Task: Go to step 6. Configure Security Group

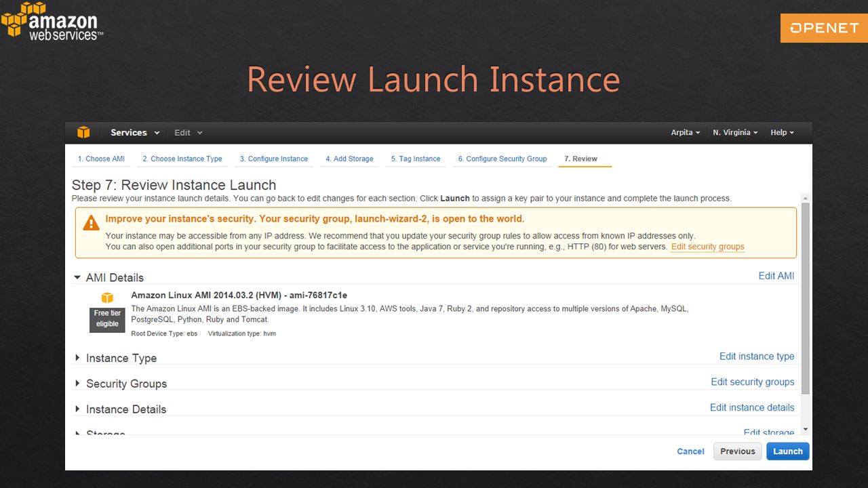Action: coord(502,159)
